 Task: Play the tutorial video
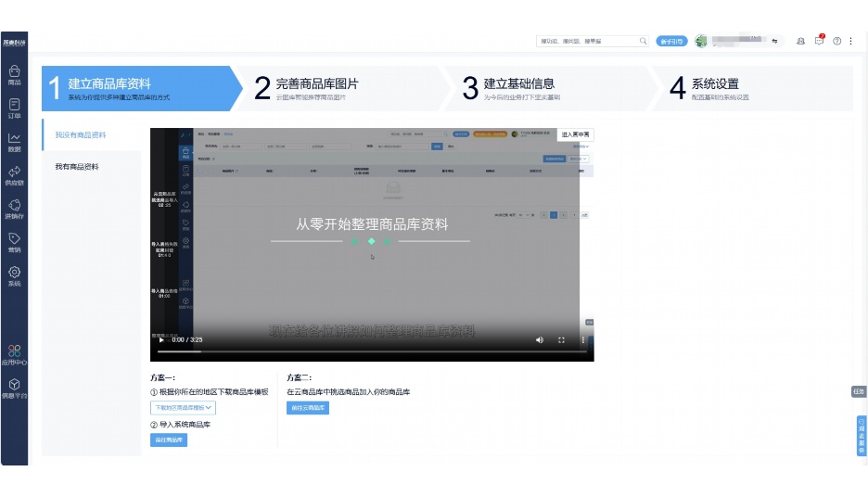coord(161,340)
